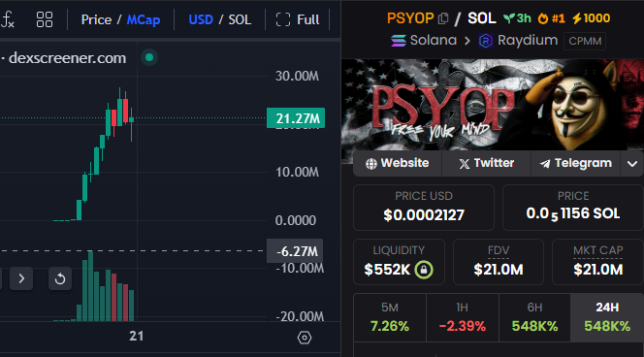Open the Website link
644x357 pixels.
click(397, 164)
